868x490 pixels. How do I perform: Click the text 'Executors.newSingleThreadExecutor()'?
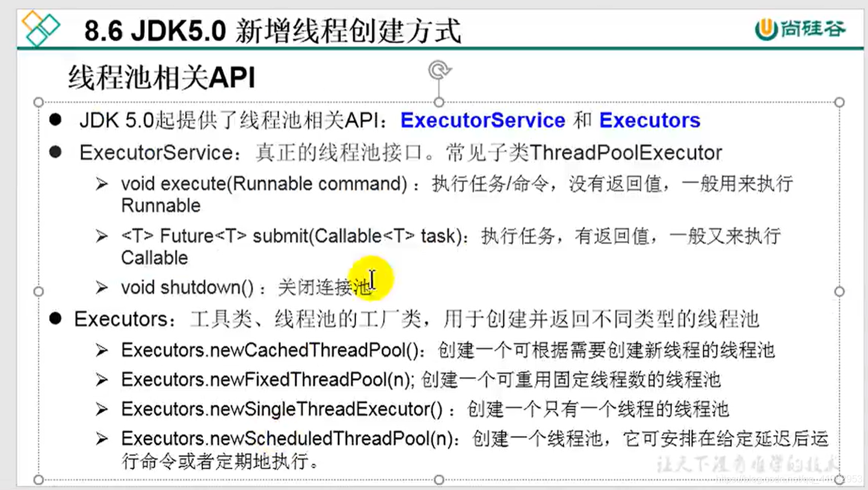click(x=283, y=409)
